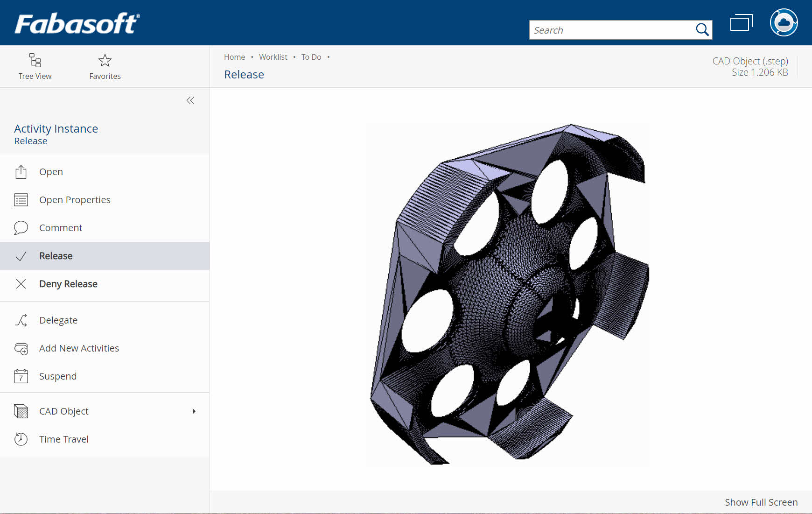Open the Favorites star view
The height and width of the screenshot is (514, 812).
(105, 65)
